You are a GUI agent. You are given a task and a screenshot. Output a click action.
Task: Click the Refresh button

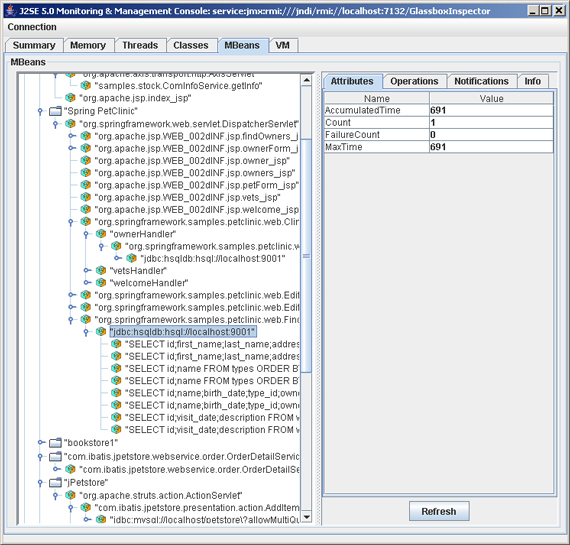[439, 512]
